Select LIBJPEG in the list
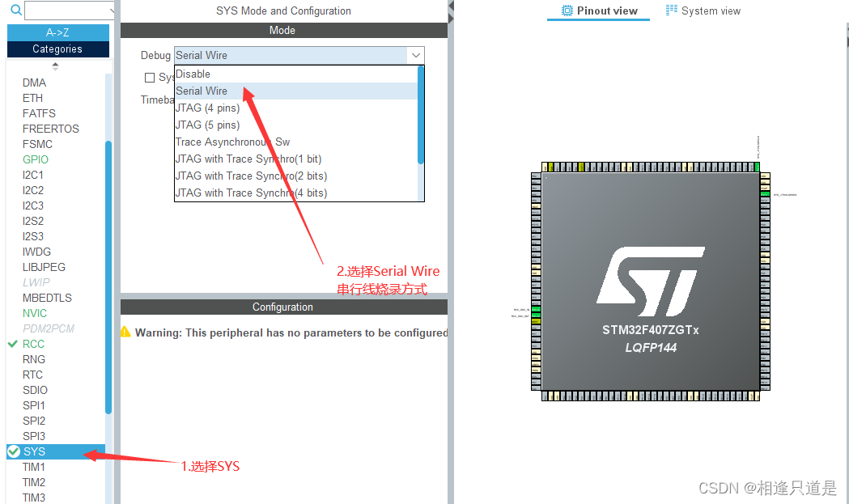 [44, 267]
